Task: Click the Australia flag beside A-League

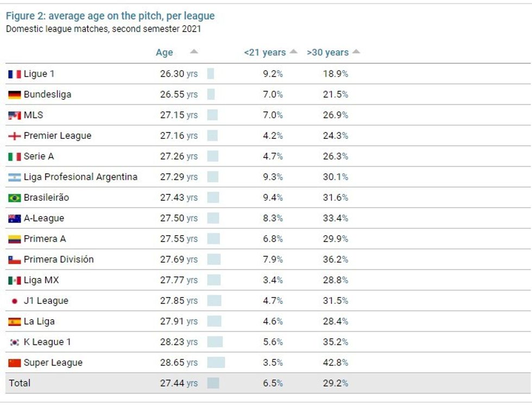Action: pyautogui.click(x=15, y=219)
